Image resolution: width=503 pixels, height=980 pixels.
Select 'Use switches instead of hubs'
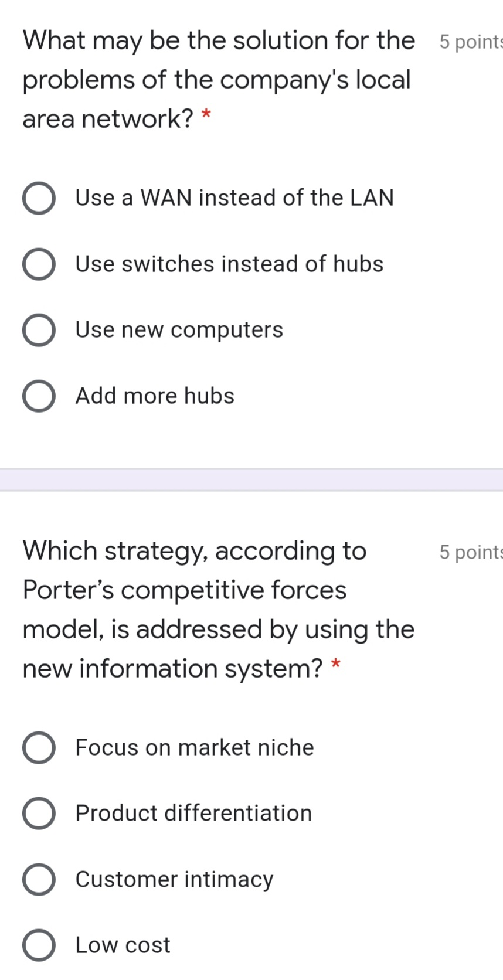(38, 264)
